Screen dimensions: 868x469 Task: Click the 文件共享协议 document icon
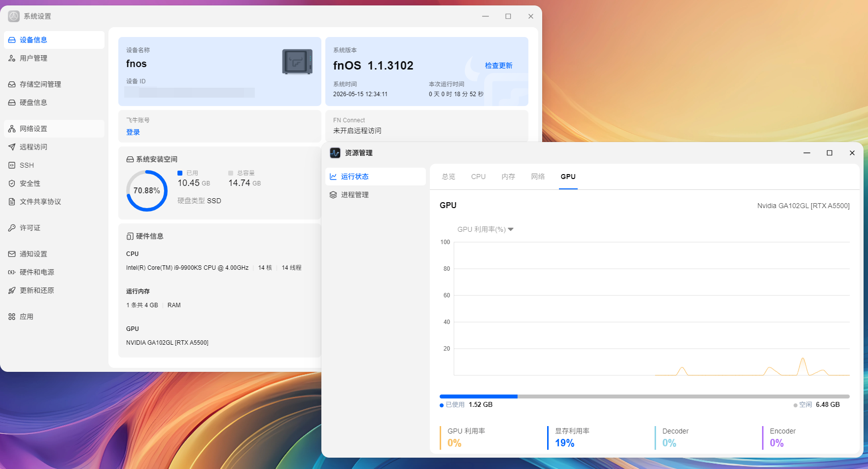[x=12, y=202]
